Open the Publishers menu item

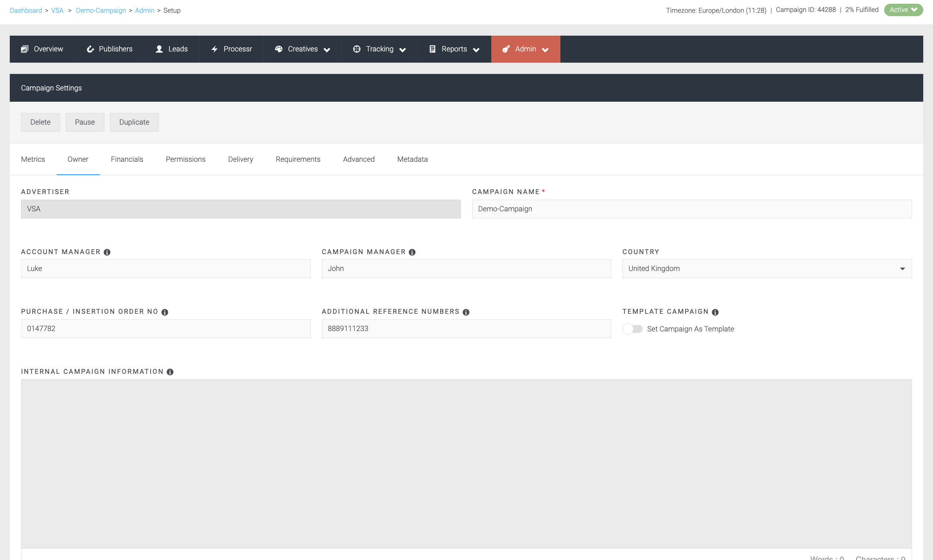click(x=109, y=49)
